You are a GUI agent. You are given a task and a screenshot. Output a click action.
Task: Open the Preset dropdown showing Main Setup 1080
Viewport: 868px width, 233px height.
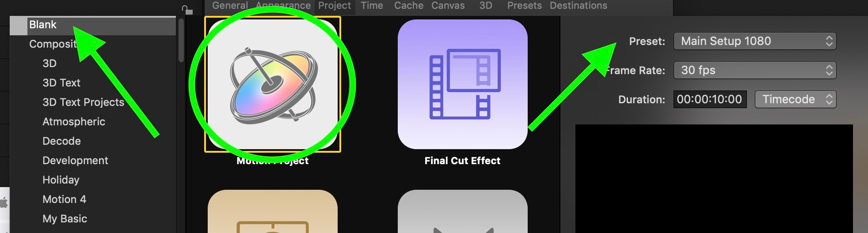coord(755,41)
